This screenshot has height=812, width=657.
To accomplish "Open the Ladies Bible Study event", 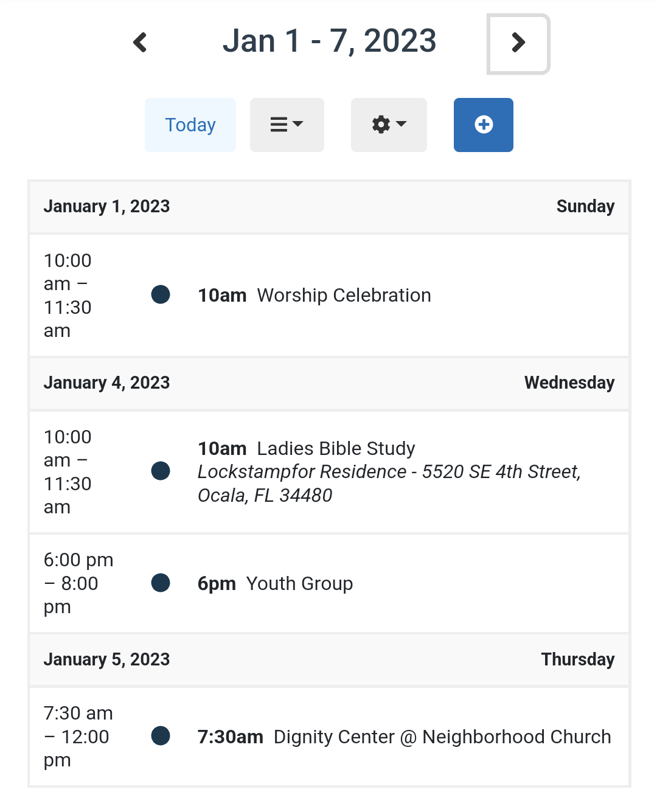I will (x=336, y=449).
